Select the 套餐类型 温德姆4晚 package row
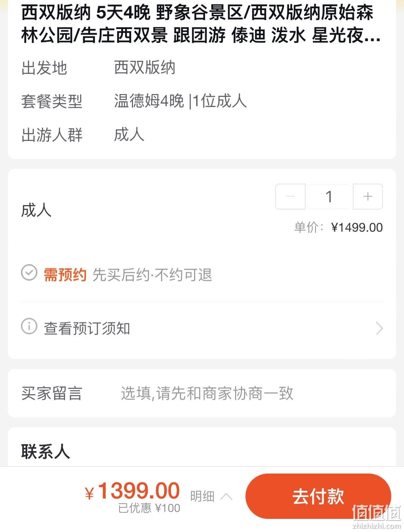The image size is (404, 532). (x=202, y=101)
